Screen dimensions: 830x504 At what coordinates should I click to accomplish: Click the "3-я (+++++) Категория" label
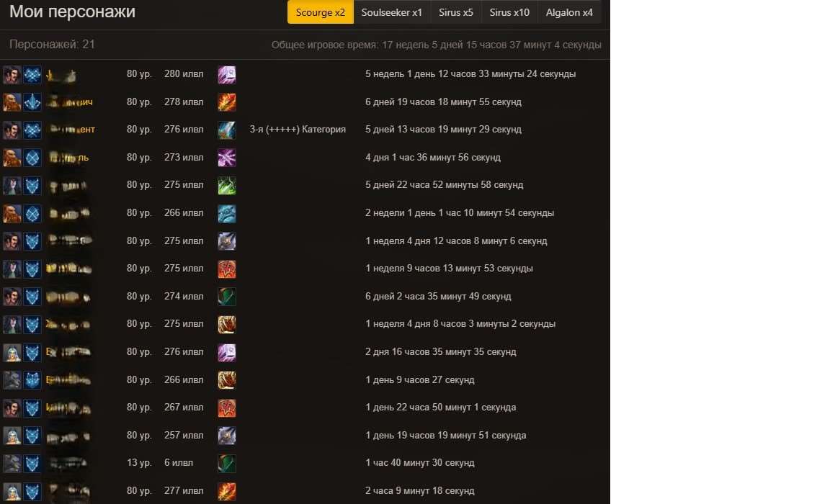pos(298,130)
